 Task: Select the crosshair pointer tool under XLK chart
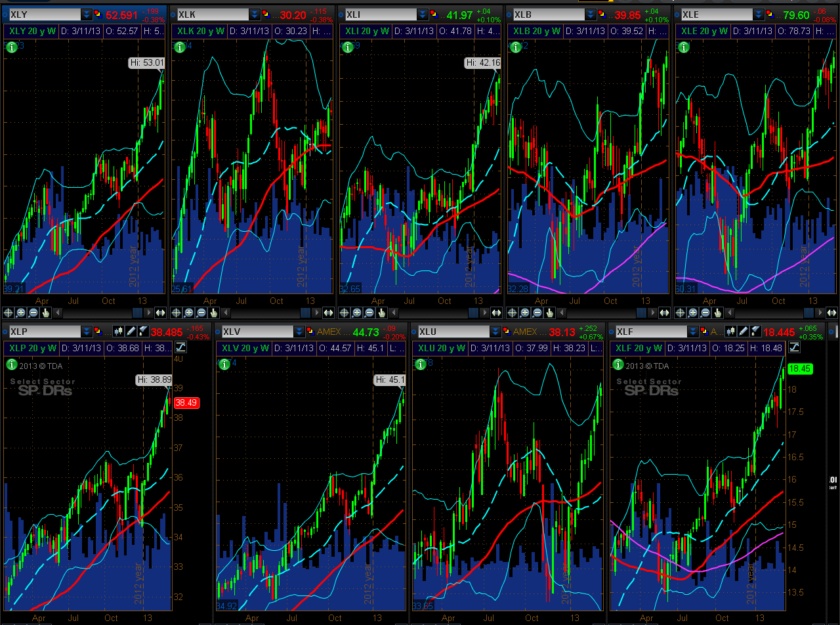176,312
